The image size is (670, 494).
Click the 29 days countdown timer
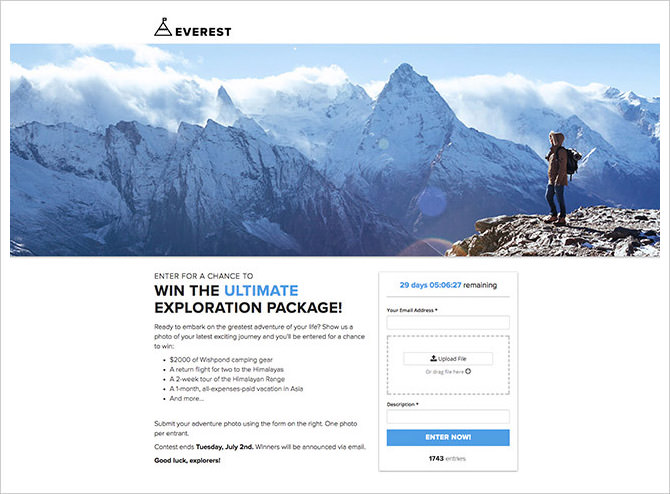coord(448,285)
